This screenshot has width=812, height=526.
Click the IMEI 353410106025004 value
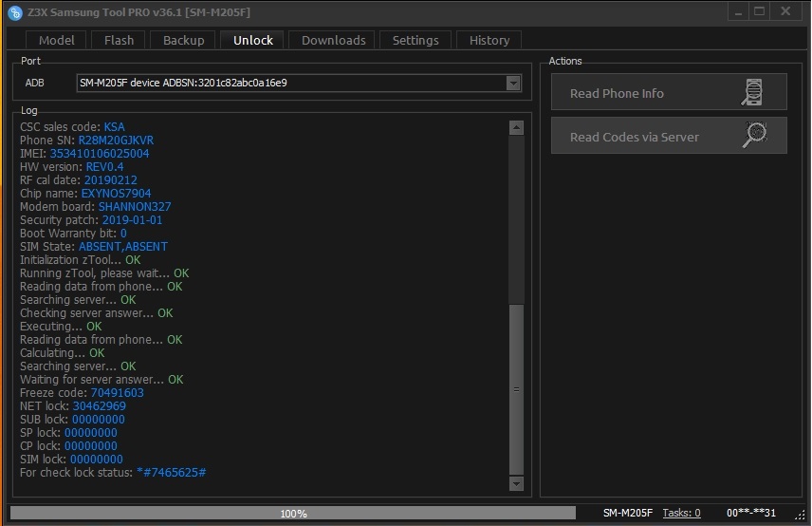pyautogui.click(x=100, y=154)
